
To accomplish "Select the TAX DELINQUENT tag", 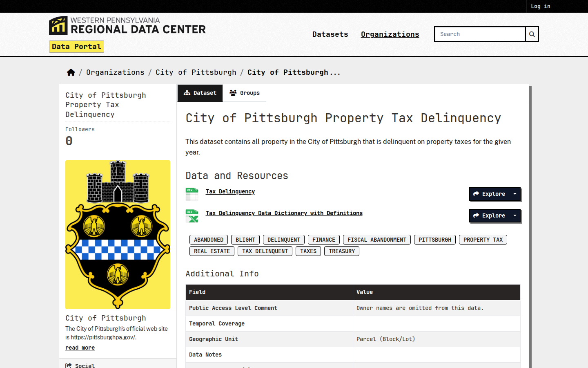I will click(265, 251).
